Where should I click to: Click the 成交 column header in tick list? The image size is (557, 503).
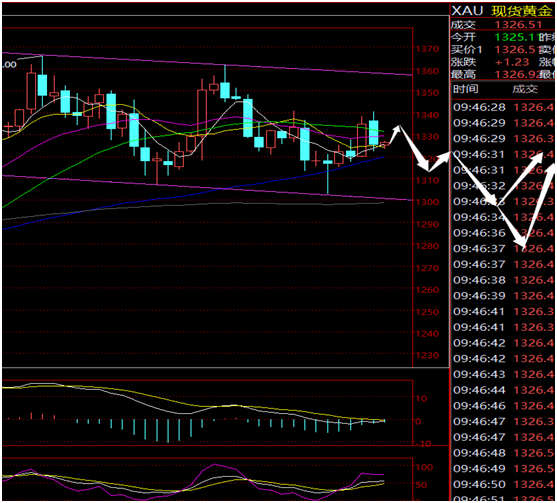pyautogui.click(x=525, y=89)
